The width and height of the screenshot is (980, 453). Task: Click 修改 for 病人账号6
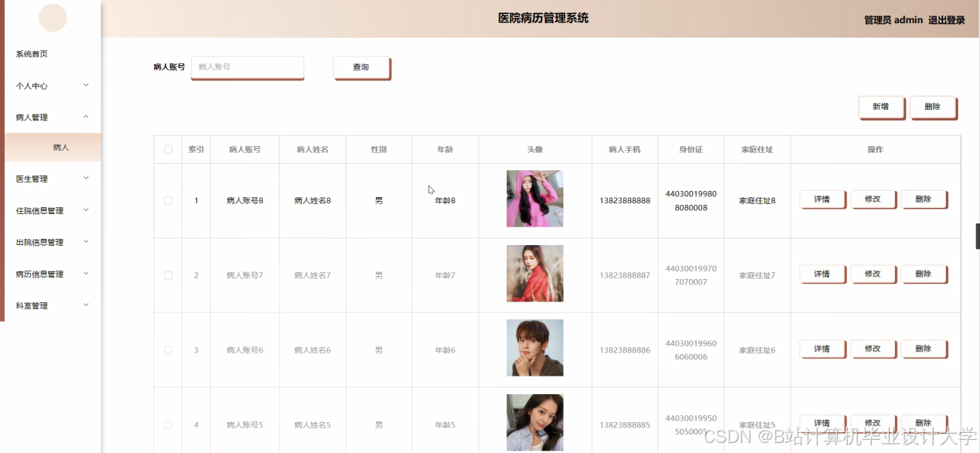pos(873,349)
